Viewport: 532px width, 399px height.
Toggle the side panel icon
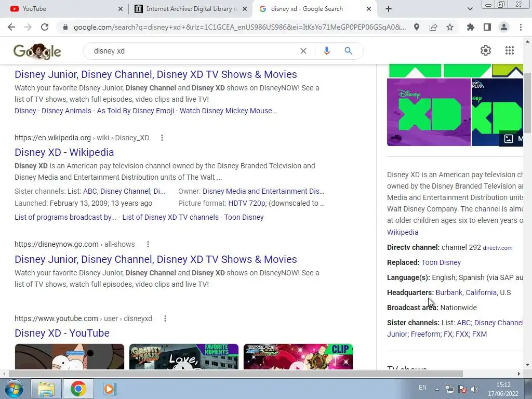click(487, 27)
